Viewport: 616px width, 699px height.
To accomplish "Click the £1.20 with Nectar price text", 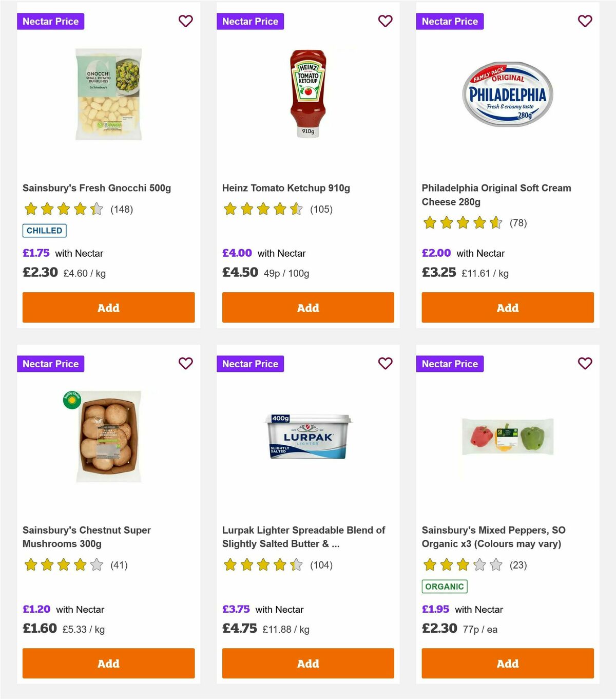I will [x=36, y=609].
